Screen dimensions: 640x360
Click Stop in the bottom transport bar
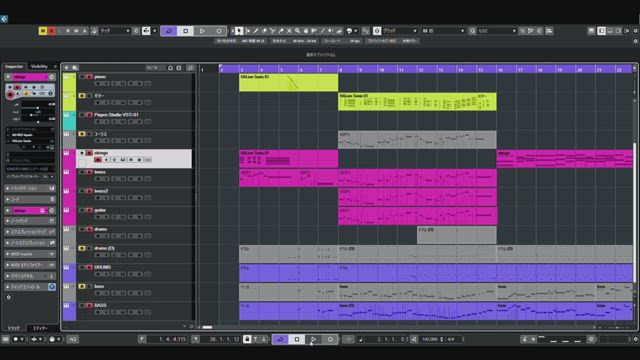click(x=297, y=339)
